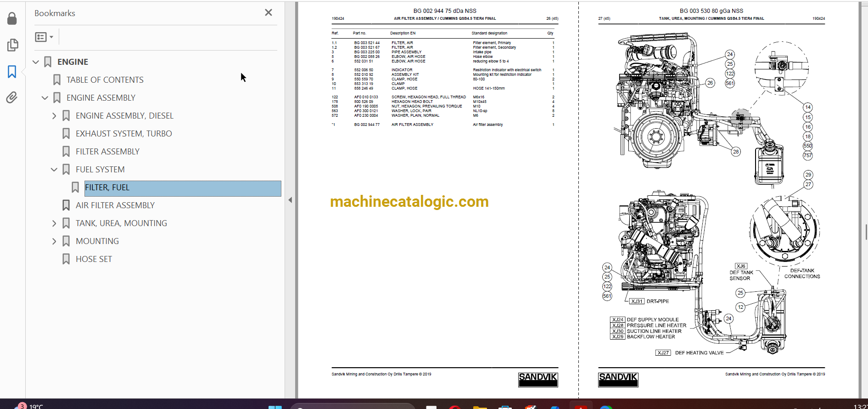Collapse the ENGINE ASSEMBLY bookmark group
868x409 pixels.
[x=45, y=98]
